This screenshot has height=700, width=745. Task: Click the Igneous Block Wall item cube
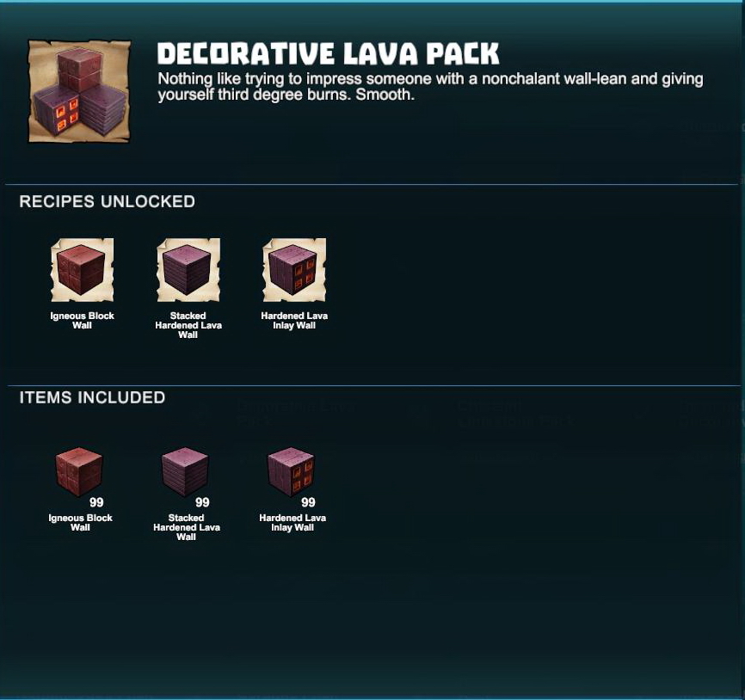(x=79, y=471)
